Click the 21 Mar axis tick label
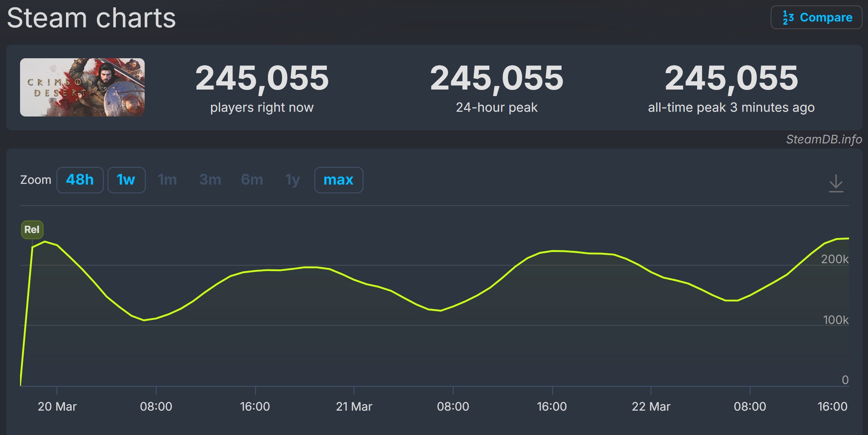 click(354, 406)
